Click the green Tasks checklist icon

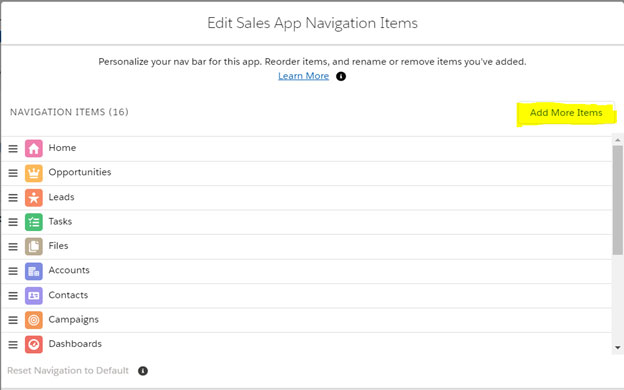pyautogui.click(x=33, y=222)
